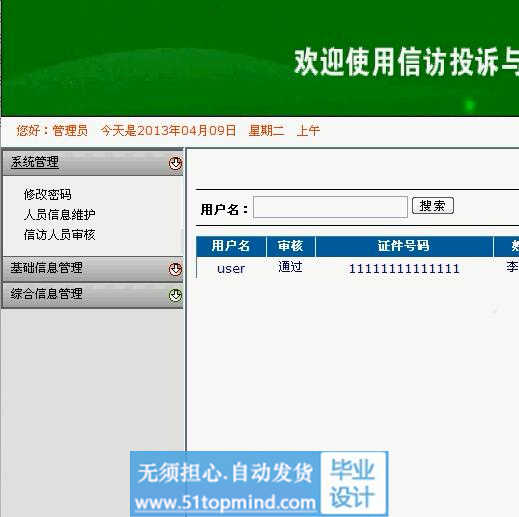Click the 管理员 greeting text

coord(70,130)
